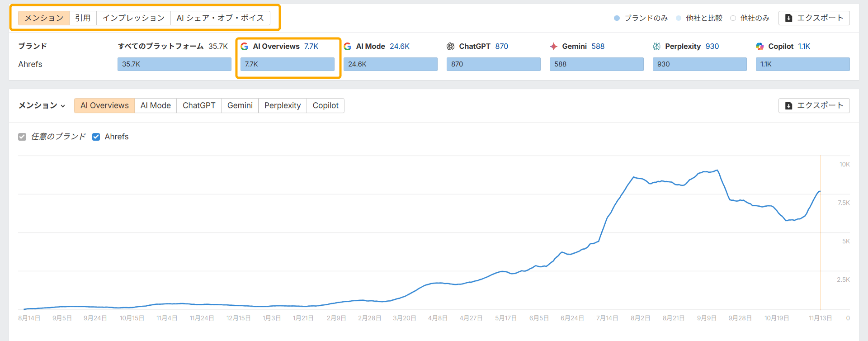The image size is (868, 341).
Task: Click the Perplexity logo icon
Action: 657,47
